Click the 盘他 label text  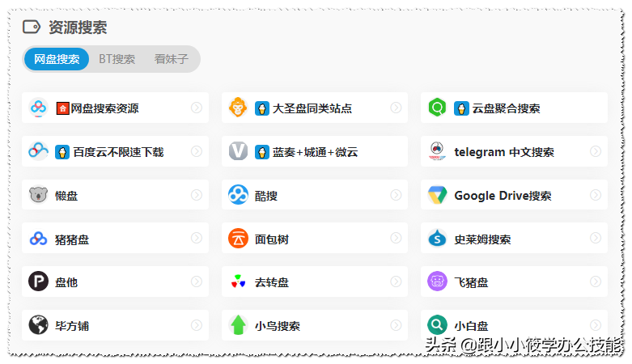(66, 282)
